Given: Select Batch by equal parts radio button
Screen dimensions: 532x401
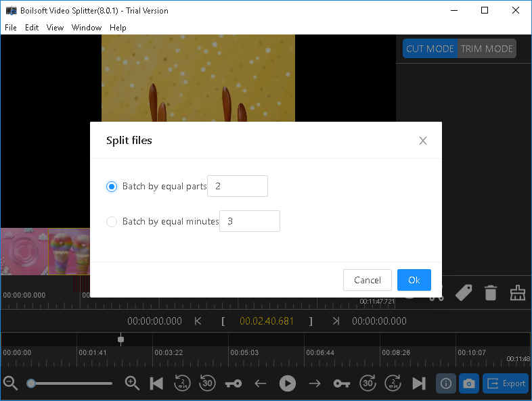Looking at the screenshot, I should 112,187.
